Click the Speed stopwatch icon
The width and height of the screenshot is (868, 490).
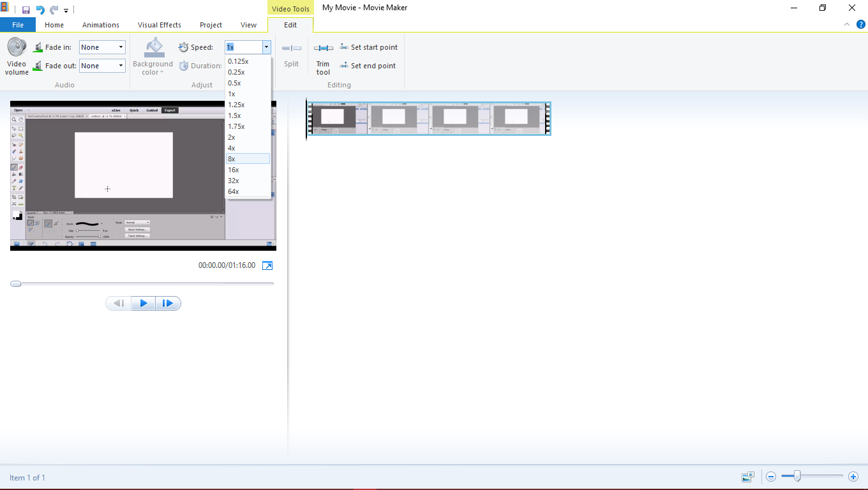[184, 47]
